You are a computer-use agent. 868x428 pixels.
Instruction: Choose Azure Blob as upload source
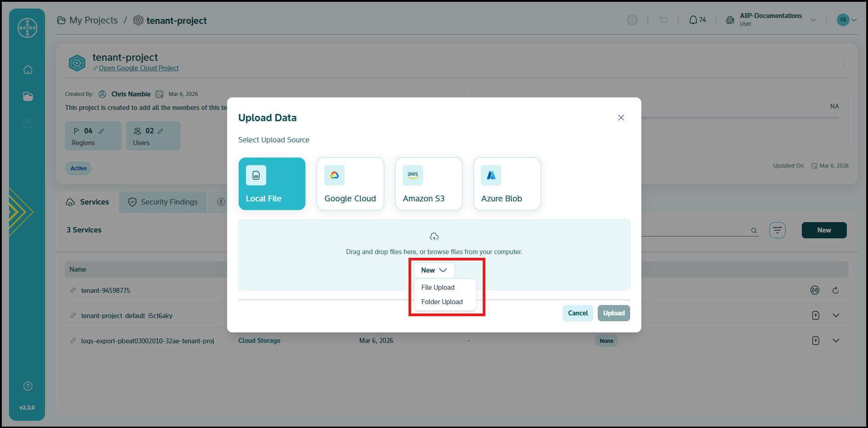point(507,184)
